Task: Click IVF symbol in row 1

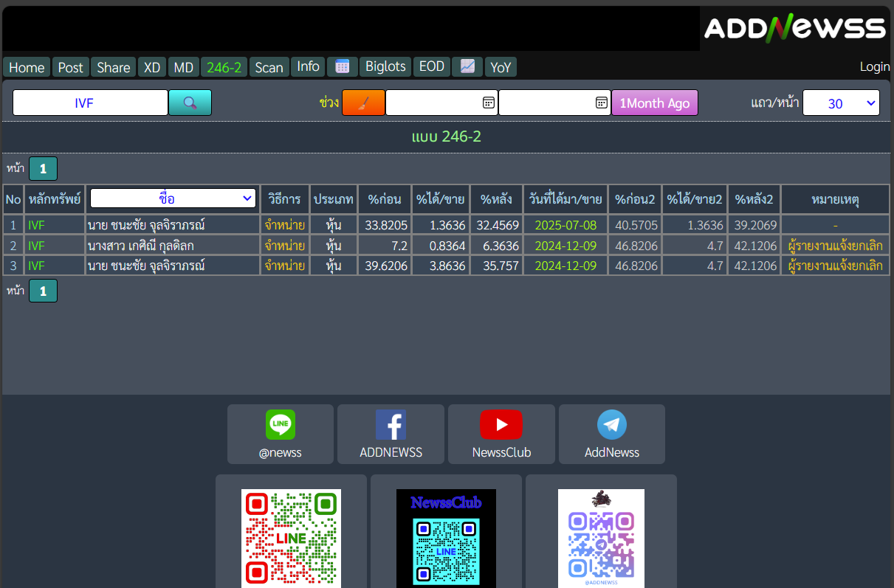Action: pyautogui.click(x=36, y=225)
